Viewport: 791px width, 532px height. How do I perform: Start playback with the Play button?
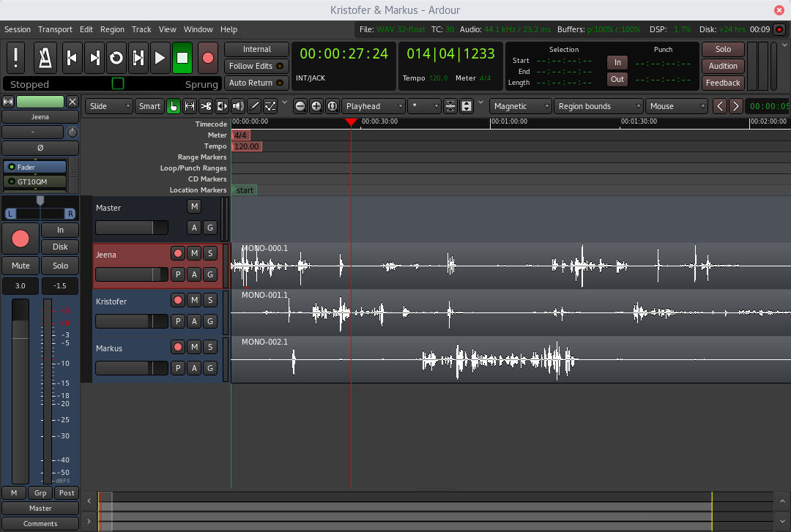pyautogui.click(x=160, y=58)
